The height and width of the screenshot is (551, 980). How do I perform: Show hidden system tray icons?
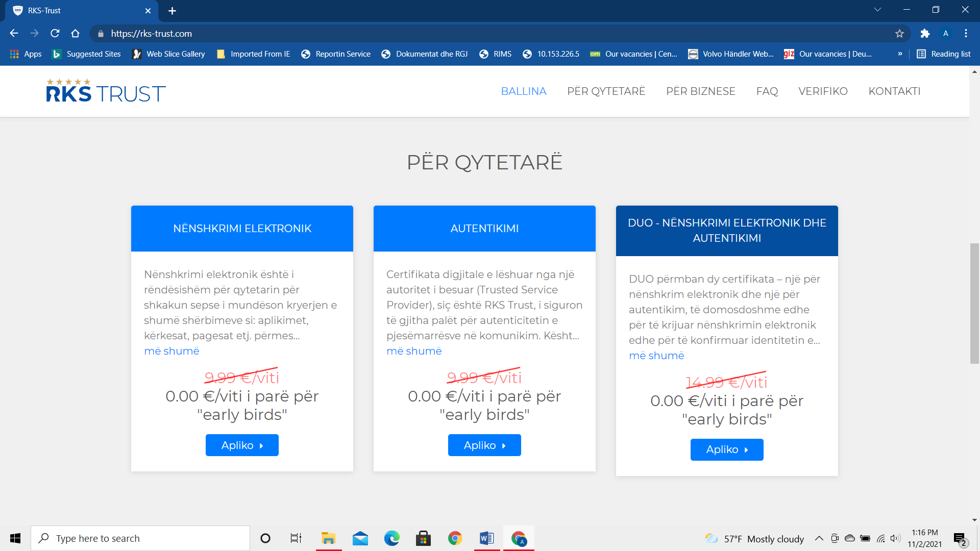pos(819,538)
